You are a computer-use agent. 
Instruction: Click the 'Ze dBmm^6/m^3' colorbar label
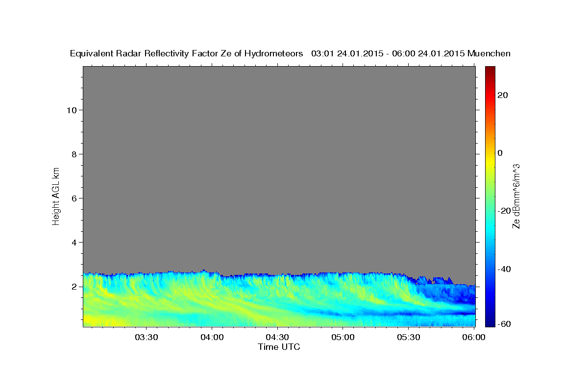pos(516,196)
